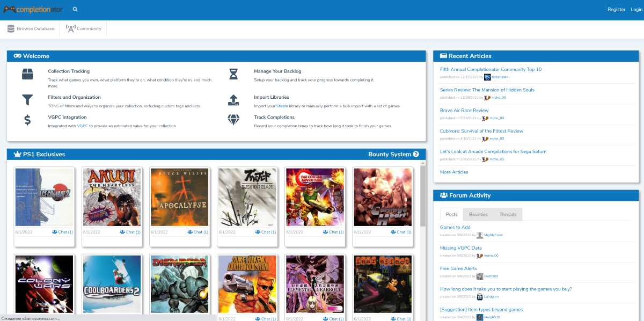Open Chat (1) under Apocalypse
644x321 pixels.
pos(197,232)
